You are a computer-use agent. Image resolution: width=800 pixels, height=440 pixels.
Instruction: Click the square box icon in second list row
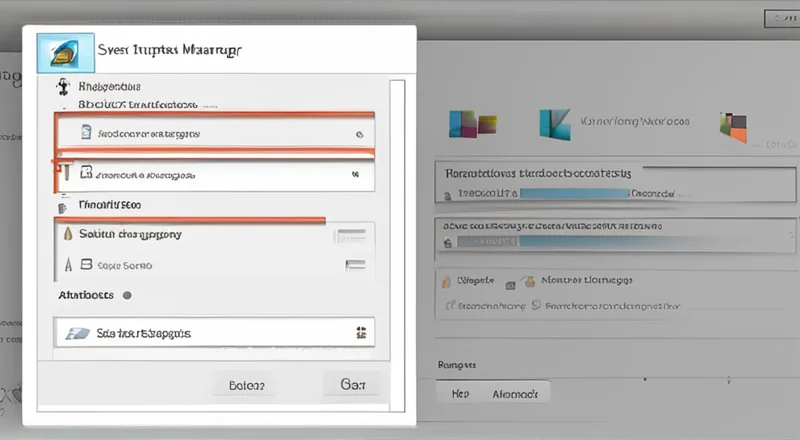click(x=86, y=174)
